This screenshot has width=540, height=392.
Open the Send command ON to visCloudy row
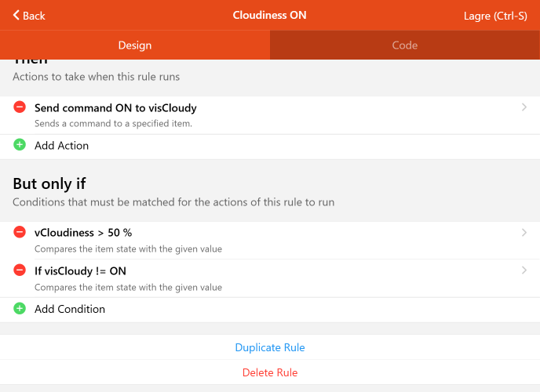115,108
